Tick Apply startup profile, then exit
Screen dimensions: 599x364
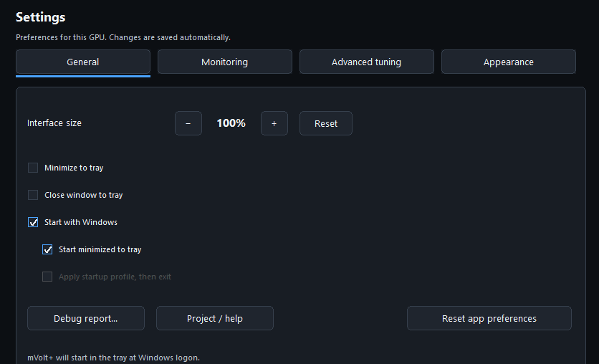47,277
